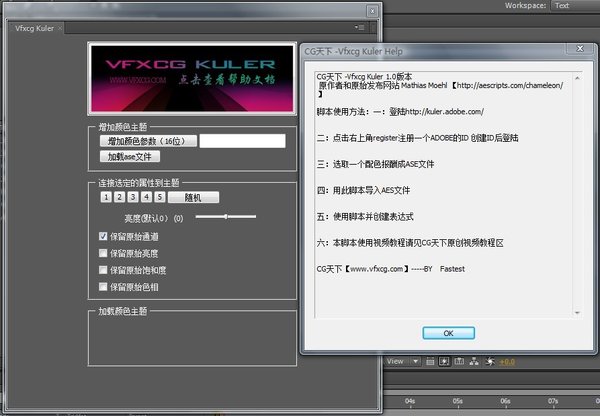Click the 07s mark on the time ruler
600x416 pixels.
click(553, 401)
